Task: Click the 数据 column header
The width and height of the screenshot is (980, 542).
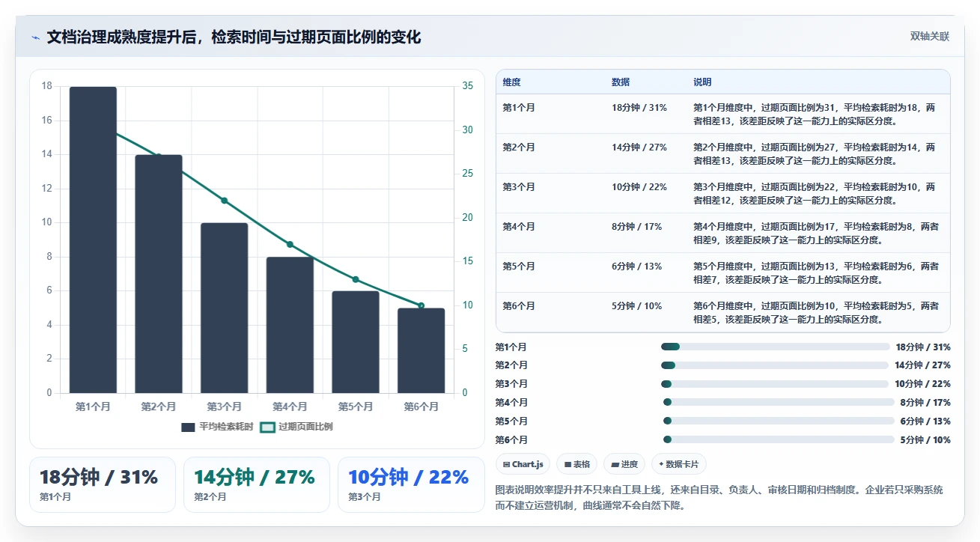Action: (x=621, y=82)
